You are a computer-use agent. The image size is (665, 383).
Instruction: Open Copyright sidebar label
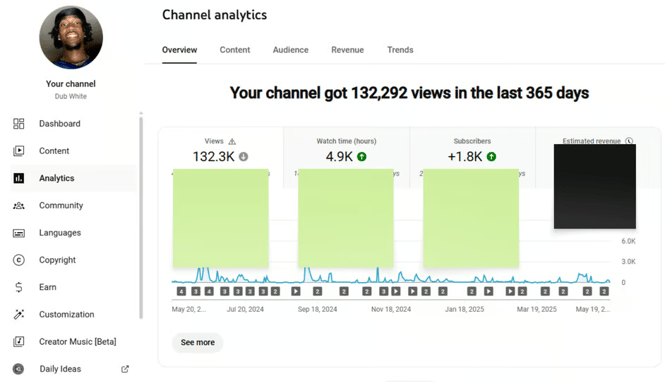pos(57,260)
